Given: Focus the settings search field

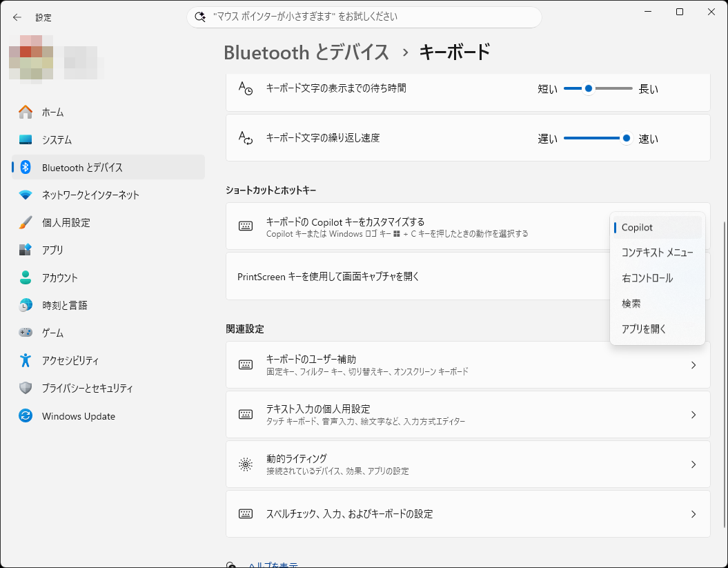Looking at the screenshot, I should click(364, 17).
